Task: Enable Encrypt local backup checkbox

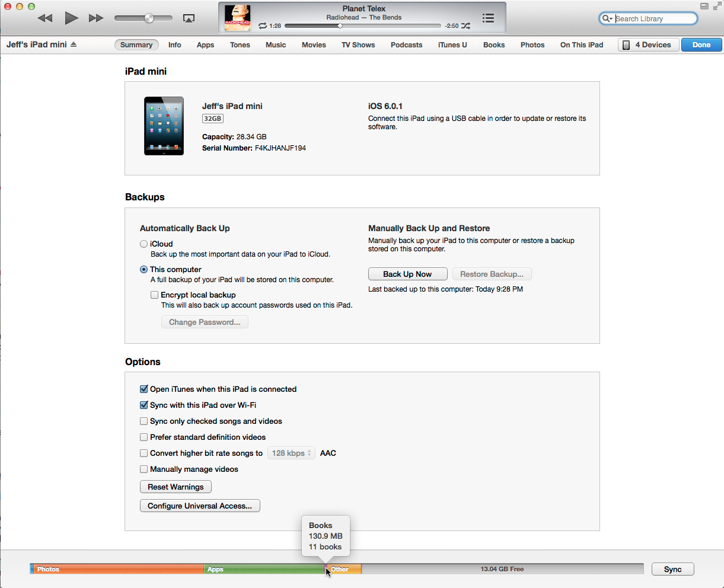Action: click(x=154, y=295)
